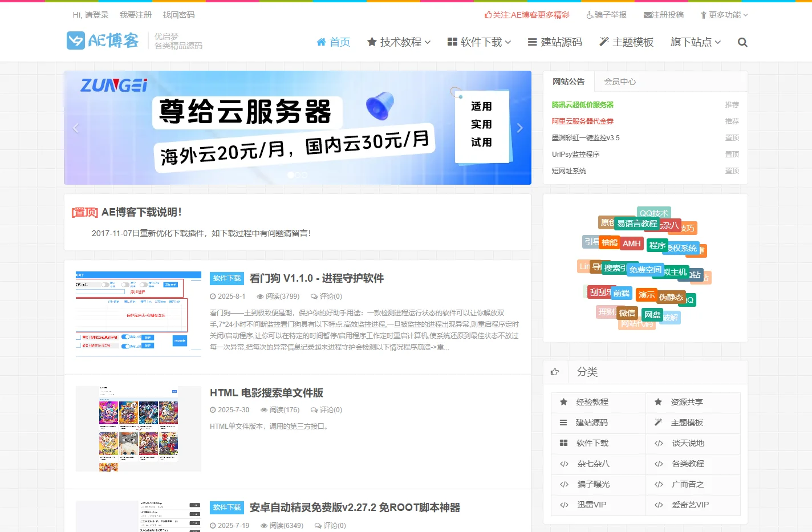The height and width of the screenshot is (532, 812).
Task: Expand the 软件下载 dropdown menu
Action: click(x=480, y=42)
